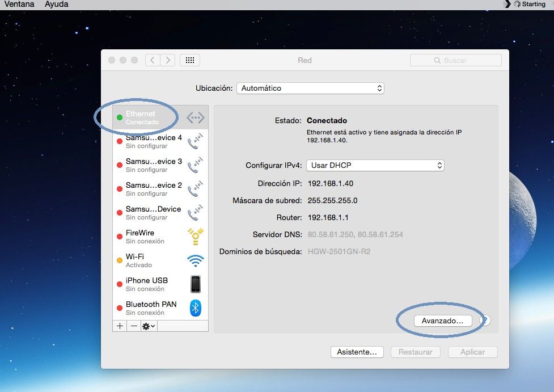Image resolution: width=554 pixels, height=392 pixels.
Task: Launch the Asistente... helper
Action: click(357, 352)
